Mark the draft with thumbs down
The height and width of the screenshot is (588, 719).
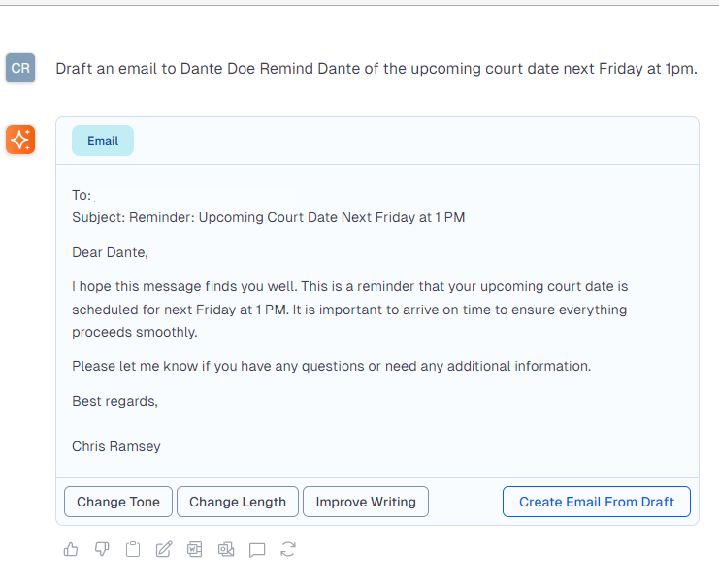102,549
